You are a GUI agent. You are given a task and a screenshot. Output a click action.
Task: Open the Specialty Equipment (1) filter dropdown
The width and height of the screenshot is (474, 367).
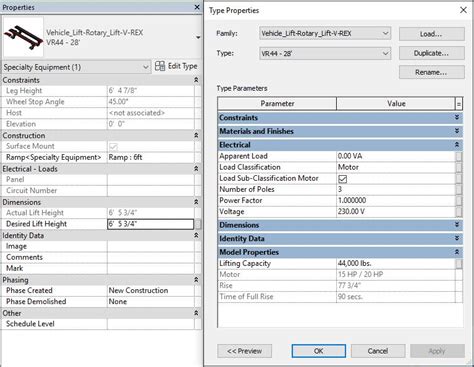[76, 67]
